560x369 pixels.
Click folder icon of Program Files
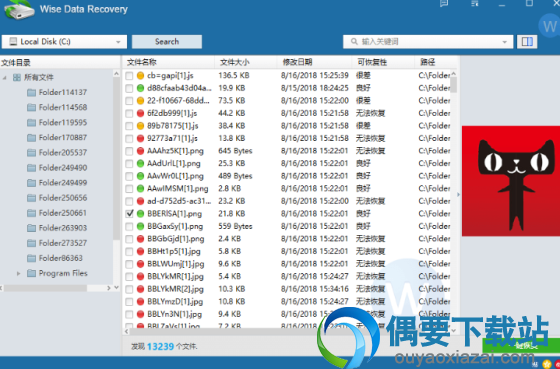point(31,274)
